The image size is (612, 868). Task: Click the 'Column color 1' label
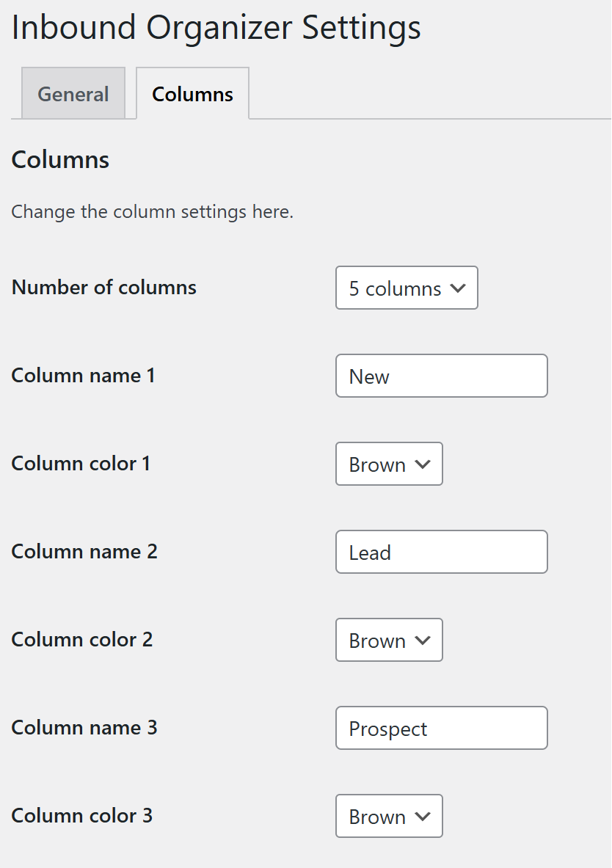pos(81,464)
